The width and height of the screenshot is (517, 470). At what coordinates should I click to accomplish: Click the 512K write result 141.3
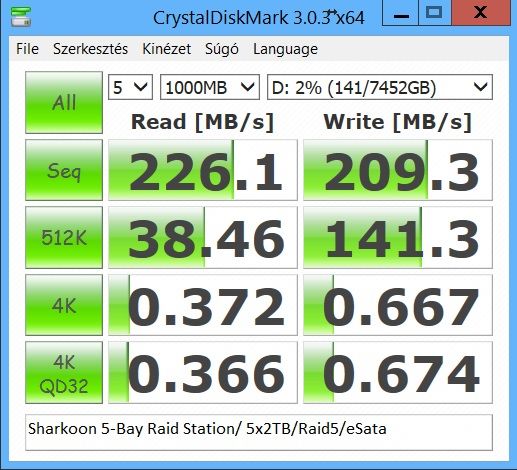[398, 237]
